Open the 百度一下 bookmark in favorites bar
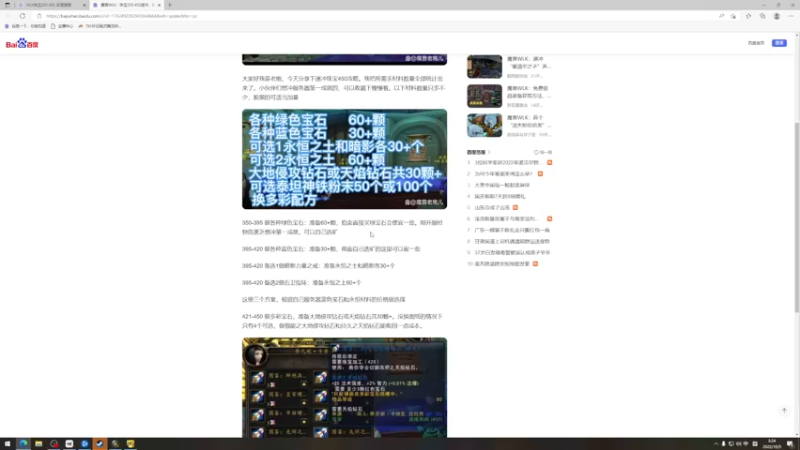Viewport: 800px width, 450px height. pos(25,26)
